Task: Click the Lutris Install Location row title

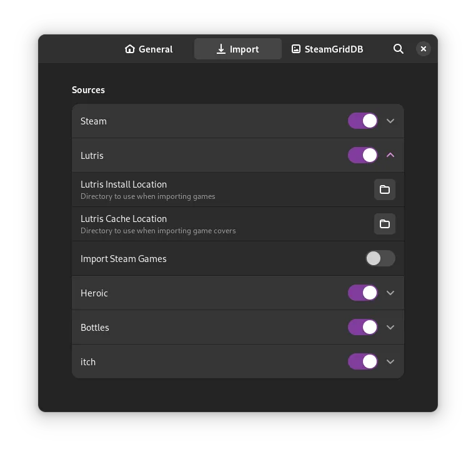Action: (124, 184)
